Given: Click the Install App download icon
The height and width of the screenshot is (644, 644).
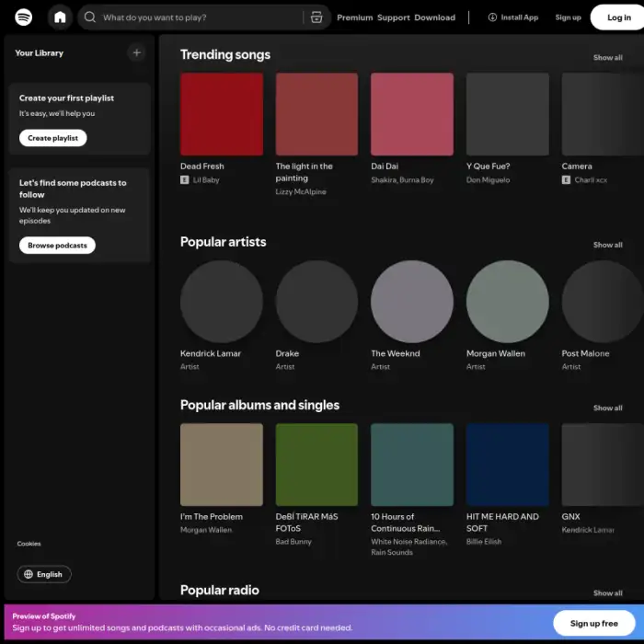Looking at the screenshot, I should [492, 17].
